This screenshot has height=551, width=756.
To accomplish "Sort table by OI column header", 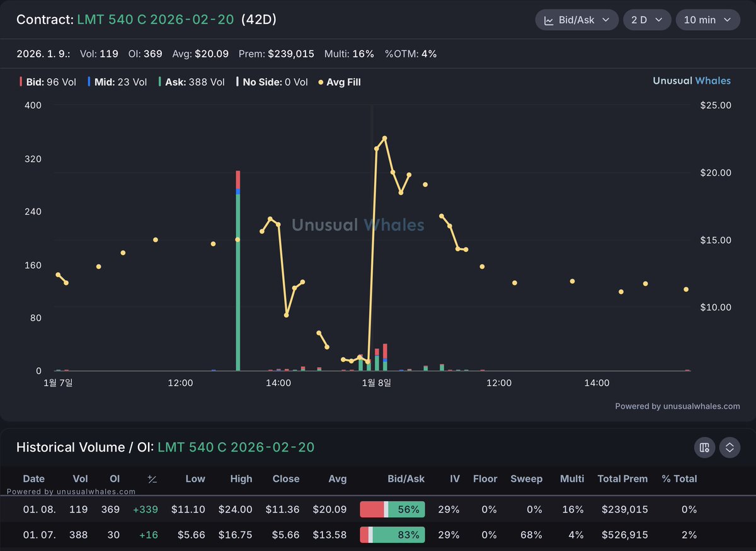I will [115, 479].
